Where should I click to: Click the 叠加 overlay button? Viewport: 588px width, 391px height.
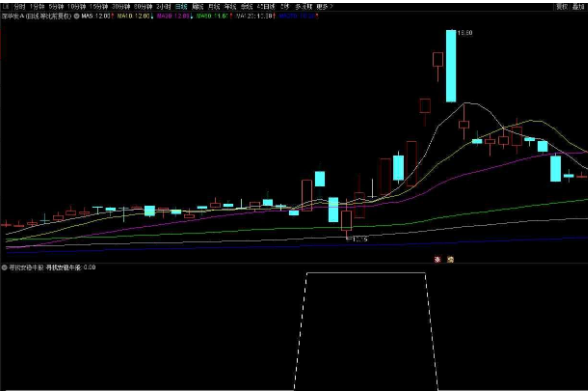(578, 7)
